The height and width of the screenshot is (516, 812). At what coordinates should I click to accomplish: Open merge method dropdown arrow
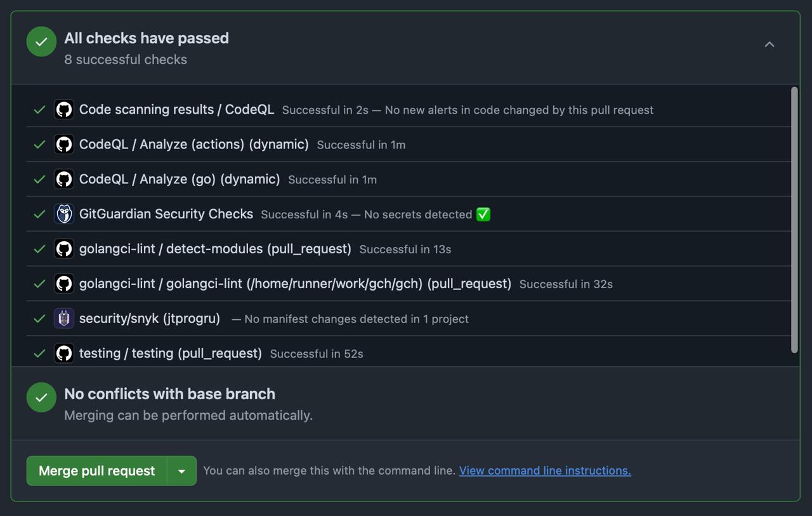(181, 471)
